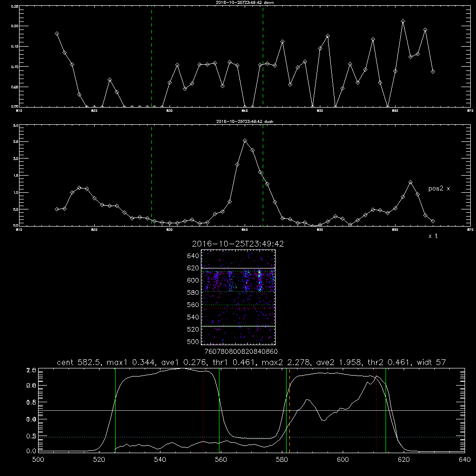
Task: Click x-axis label 580 of bottom plot
Action: 282,460
